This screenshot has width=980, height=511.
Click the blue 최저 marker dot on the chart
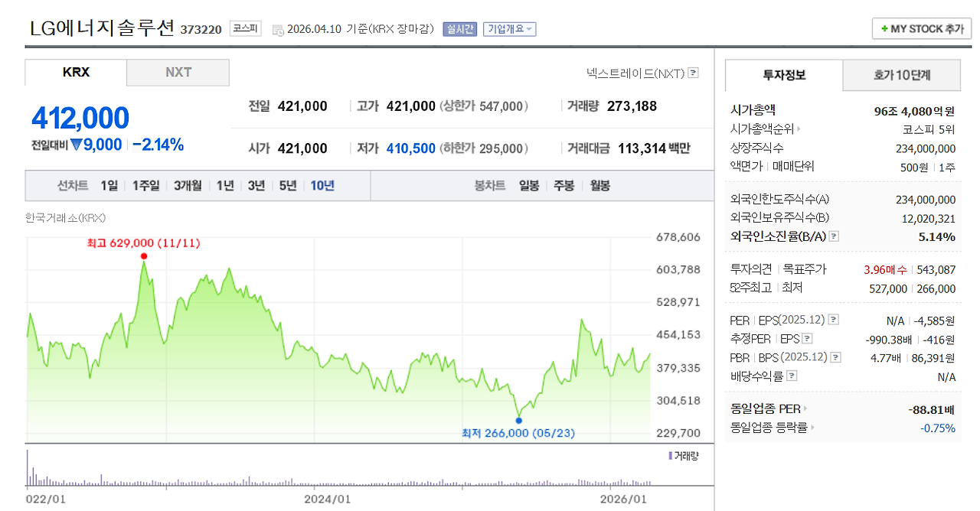pyautogui.click(x=519, y=420)
